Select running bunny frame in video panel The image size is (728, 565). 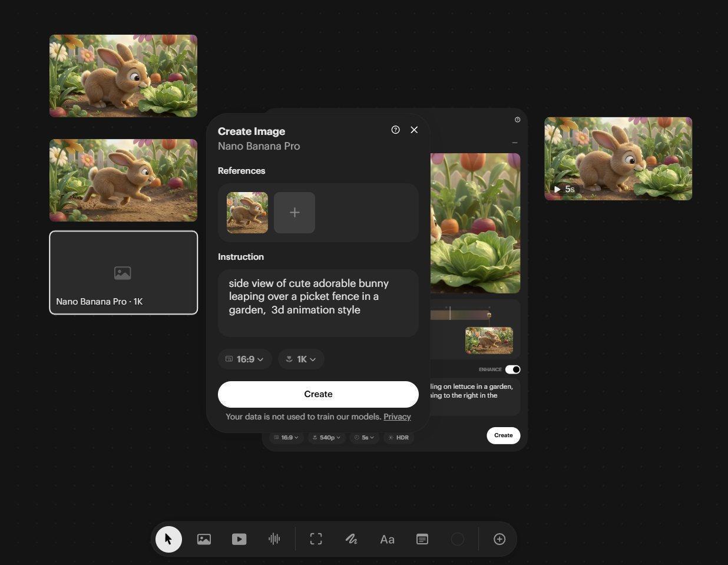pyautogui.click(x=489, y=341)
